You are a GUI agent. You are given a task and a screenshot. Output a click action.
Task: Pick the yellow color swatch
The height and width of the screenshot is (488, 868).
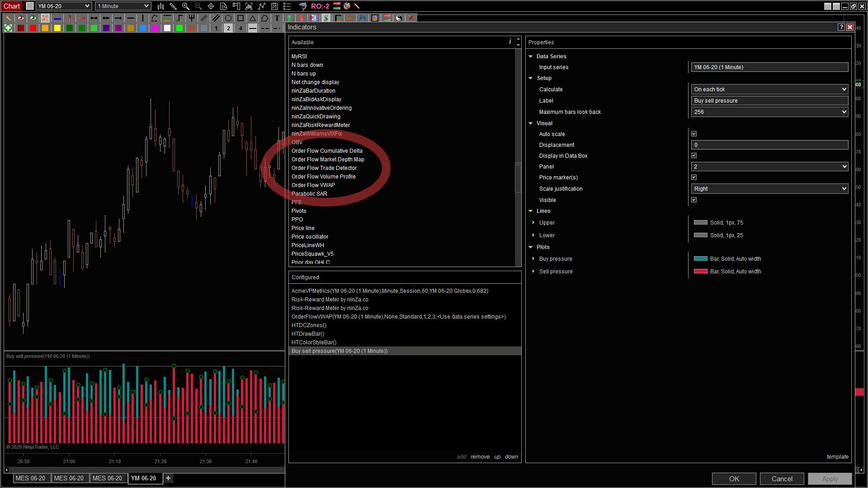pos(57,28)
